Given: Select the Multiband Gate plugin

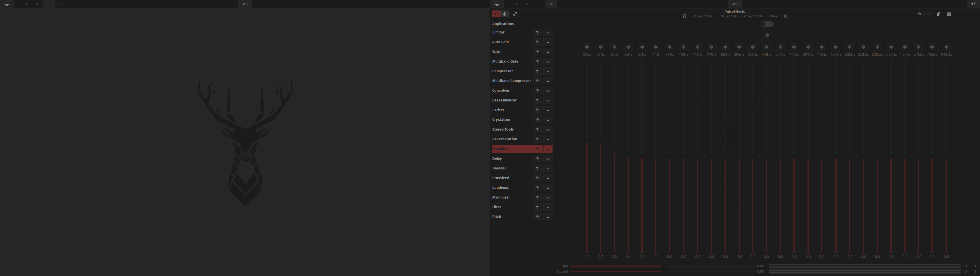Looking at the screenshot, I should click(505, 61).
